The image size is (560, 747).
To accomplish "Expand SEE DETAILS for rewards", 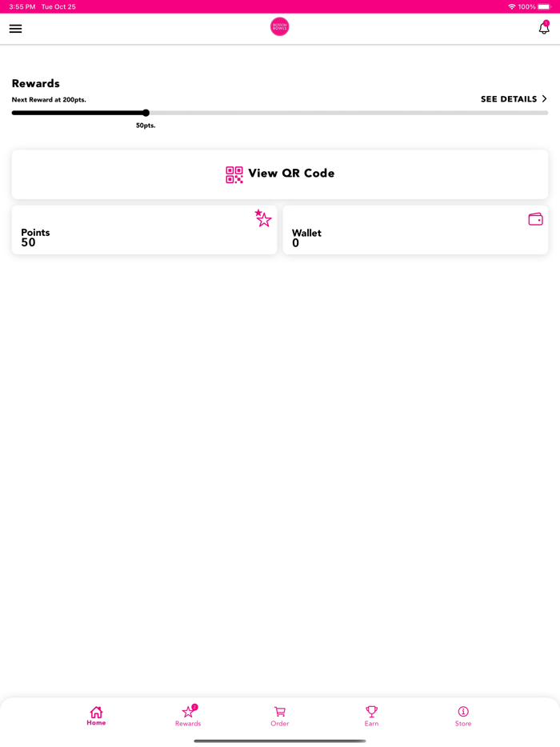I will click(x=507, y=99).
